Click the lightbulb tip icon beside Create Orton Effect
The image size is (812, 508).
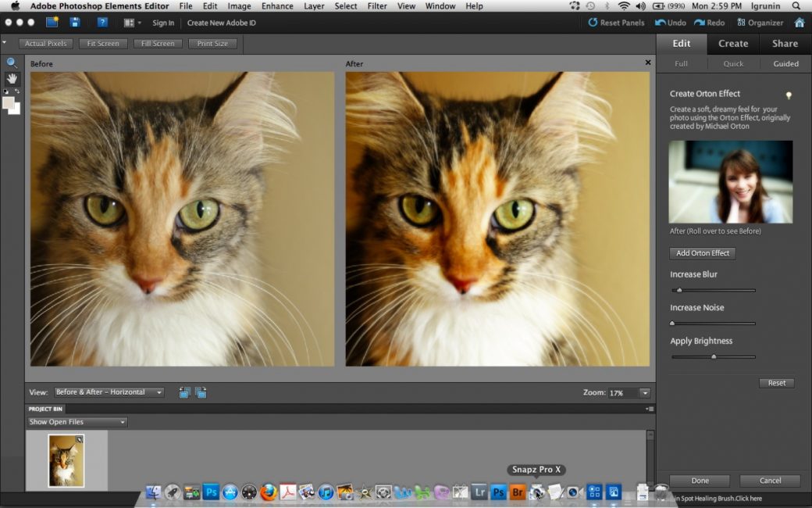click(x=789, y=95)
